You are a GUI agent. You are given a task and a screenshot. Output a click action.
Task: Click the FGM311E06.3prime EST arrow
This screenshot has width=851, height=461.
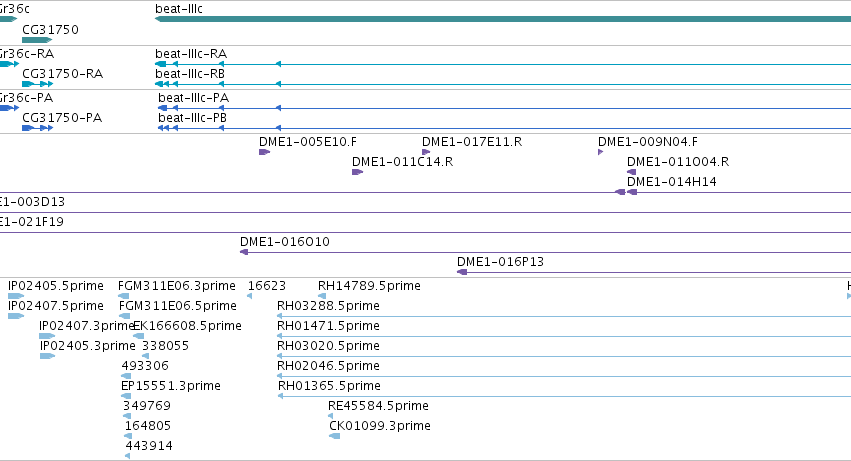124,296
